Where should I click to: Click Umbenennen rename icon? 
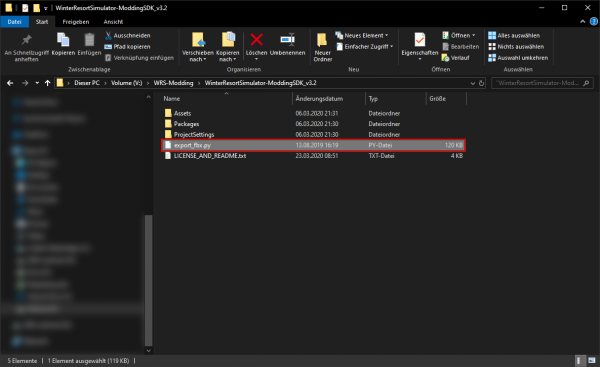[287, 40]
